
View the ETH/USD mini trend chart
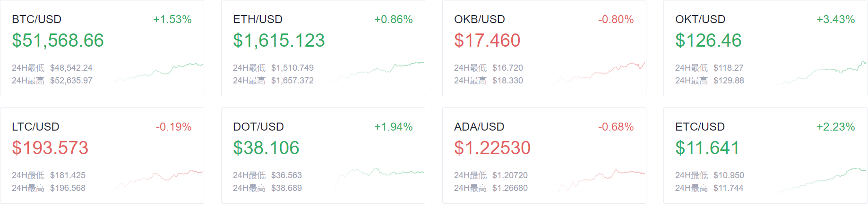pyautogui.click(x=377, y=72)
